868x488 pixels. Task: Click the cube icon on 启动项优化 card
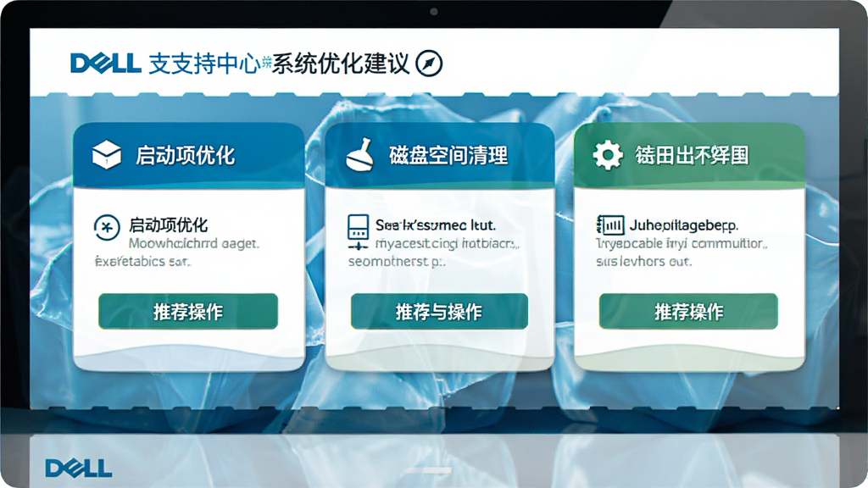[x=106, y=154]
